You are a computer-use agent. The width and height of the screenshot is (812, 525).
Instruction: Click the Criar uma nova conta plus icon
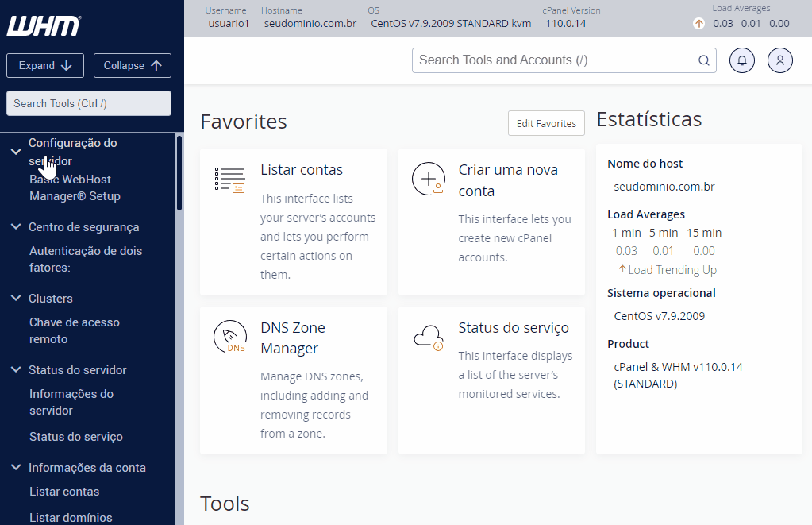click(x=429, y=179)
